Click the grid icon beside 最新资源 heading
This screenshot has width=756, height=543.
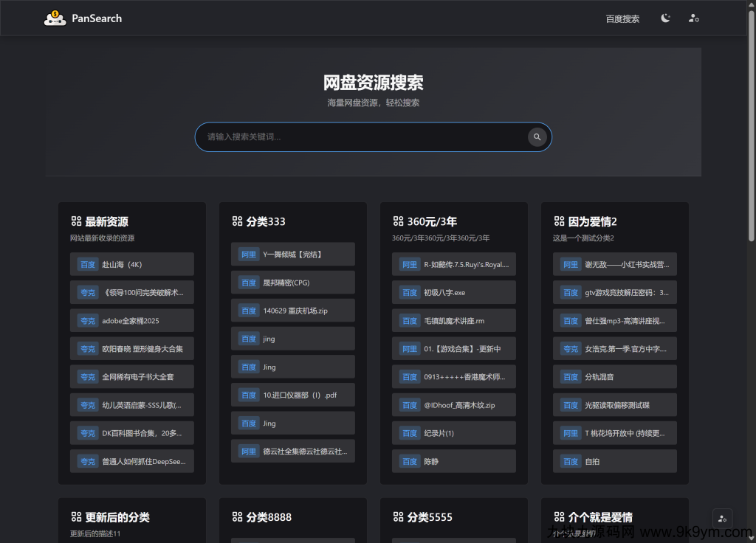pos(76,221)
